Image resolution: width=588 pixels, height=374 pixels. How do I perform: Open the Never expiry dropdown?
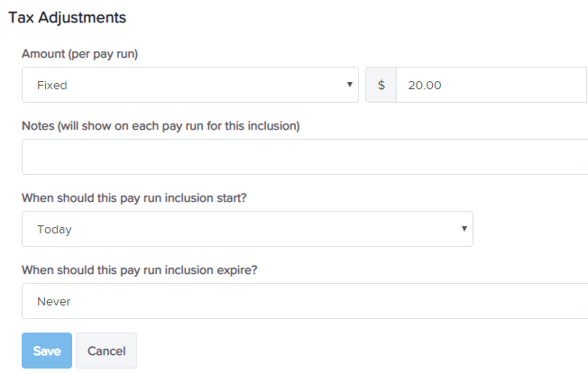click(305, 301)
